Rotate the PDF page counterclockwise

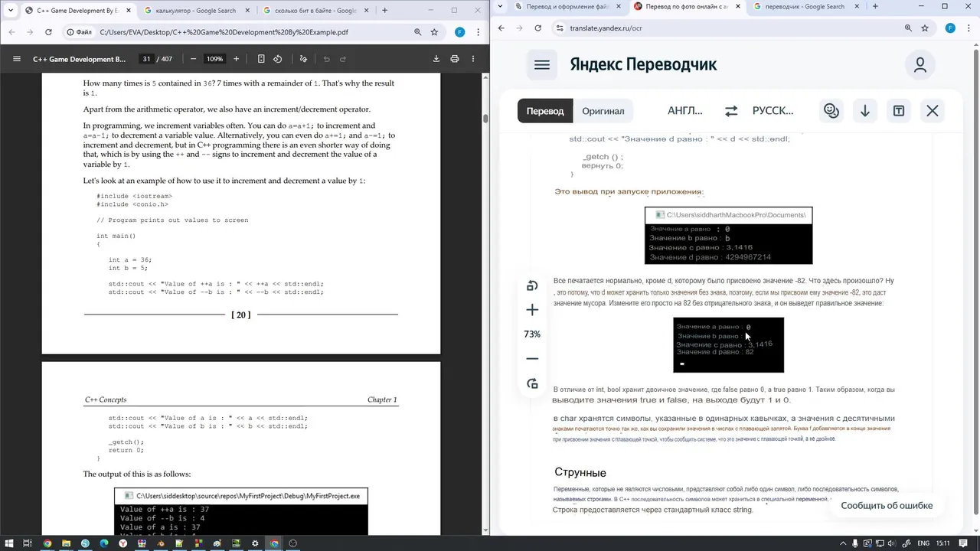pos(278,59)
